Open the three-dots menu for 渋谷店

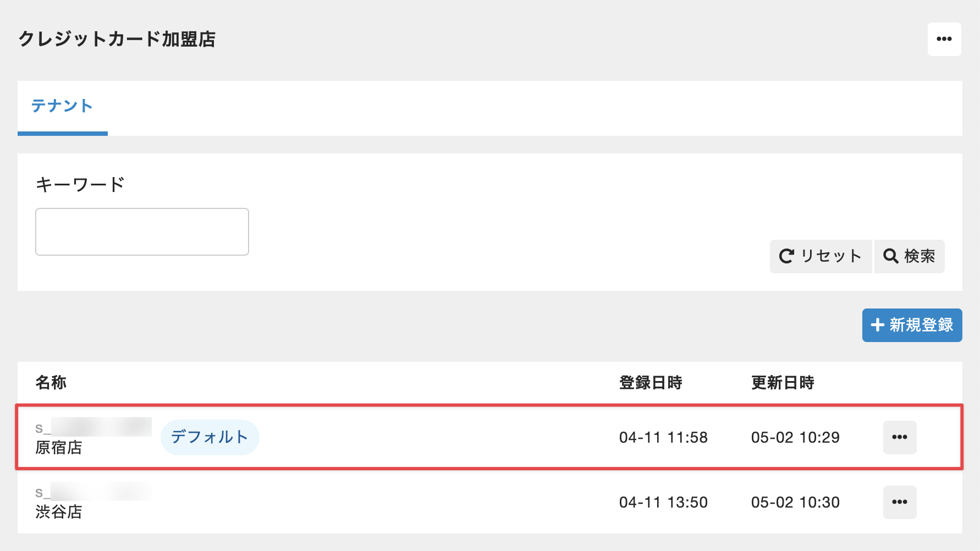(x=899, y=502)
